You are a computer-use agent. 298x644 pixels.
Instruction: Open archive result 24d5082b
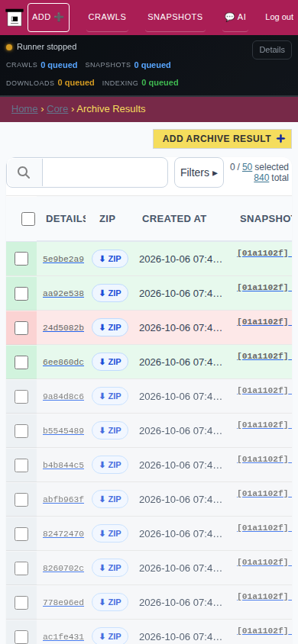(63, 328)
